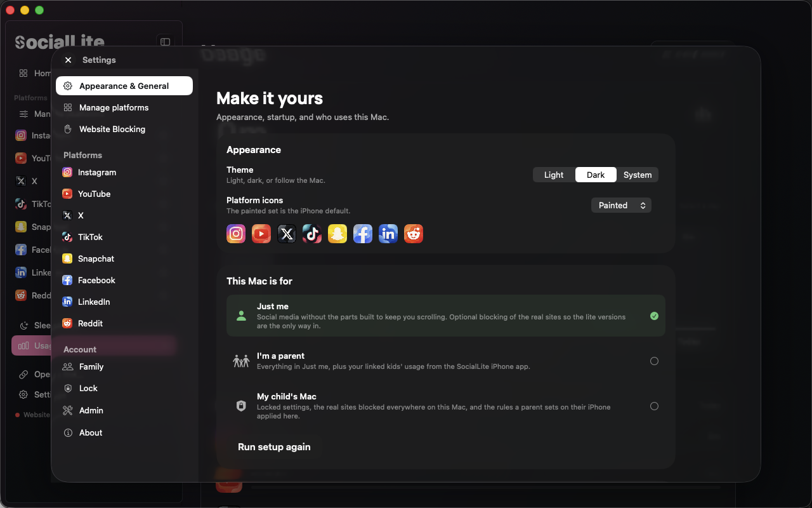812x508 pixels.
Task: Open Website Blocking settings
Action: pyautogui.click(x=124, y=129)
